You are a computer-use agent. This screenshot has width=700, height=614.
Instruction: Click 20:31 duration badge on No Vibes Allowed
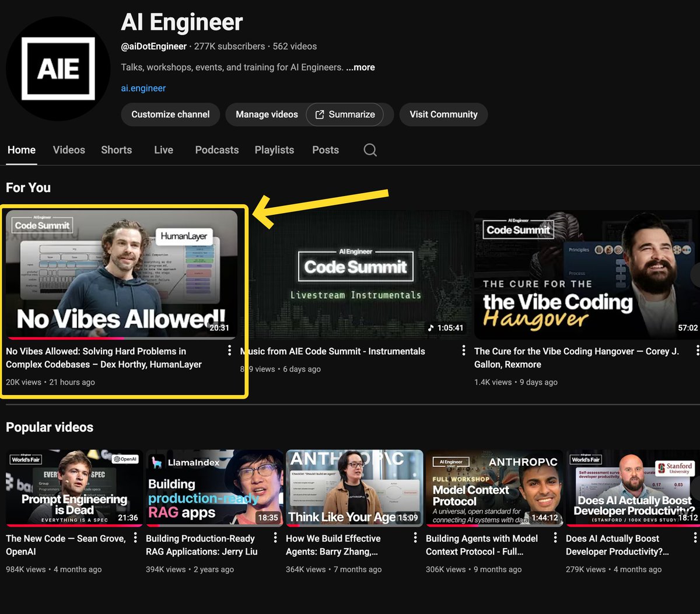[x=219, y=328]
